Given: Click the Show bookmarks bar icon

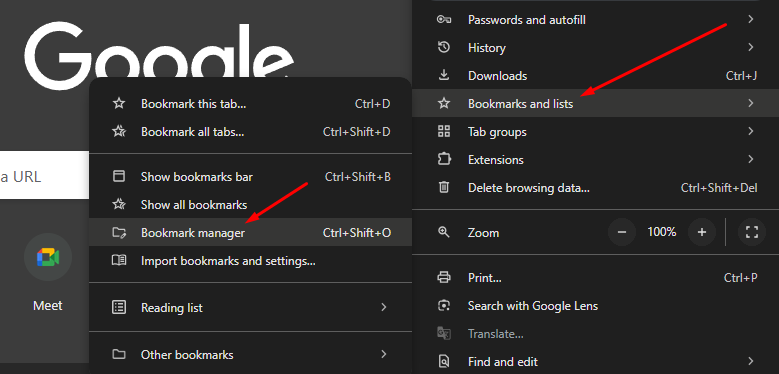Looking at the screenshot, I should (119, 176).
